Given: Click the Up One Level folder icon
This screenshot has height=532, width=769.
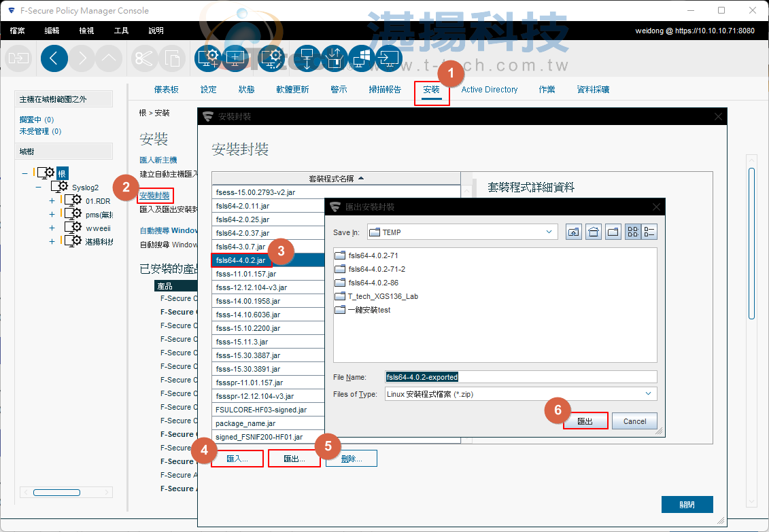Looking at the screenshot, I should coord(574,232).
